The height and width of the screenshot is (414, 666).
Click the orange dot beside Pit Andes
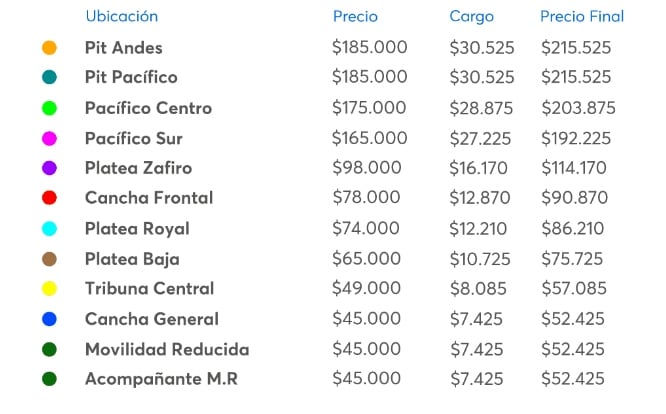[49, 48]
